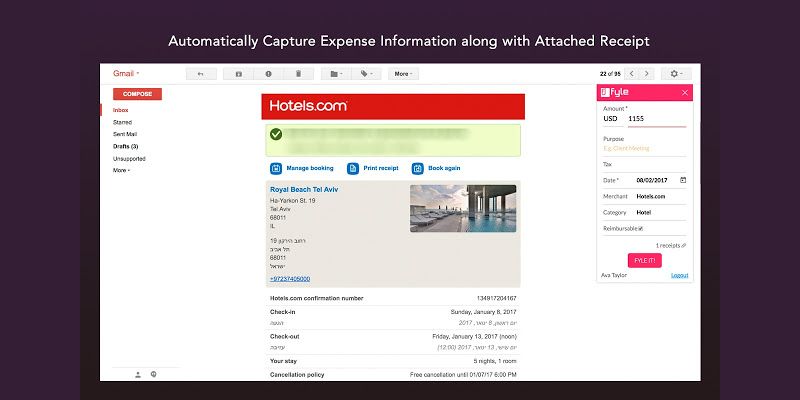Screen dimensions: 800x400
Task: Open the Book again link
Action: (x=444, y=168)
